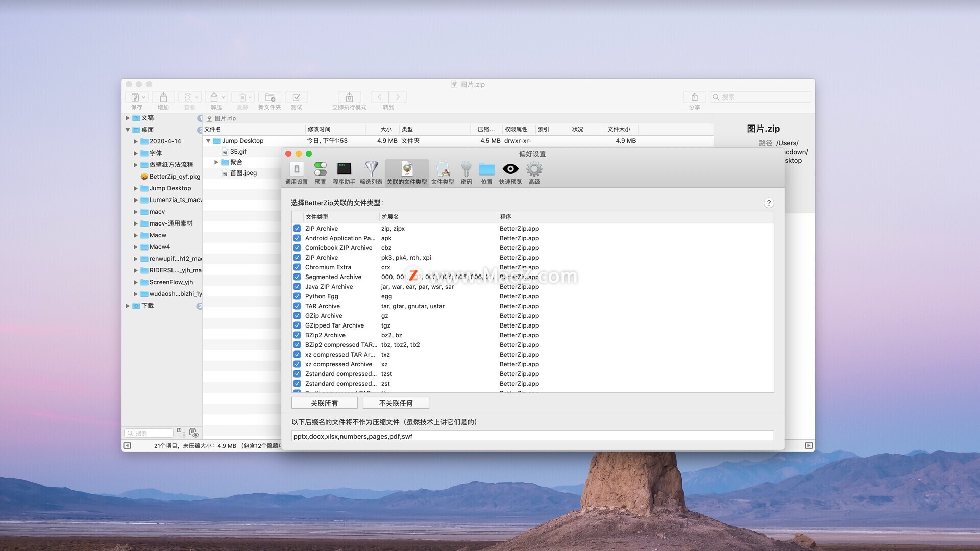Click the excluded extensions text field
This screenshot has height=551, width=980.
pyautogui.click(x=532, y=436)
